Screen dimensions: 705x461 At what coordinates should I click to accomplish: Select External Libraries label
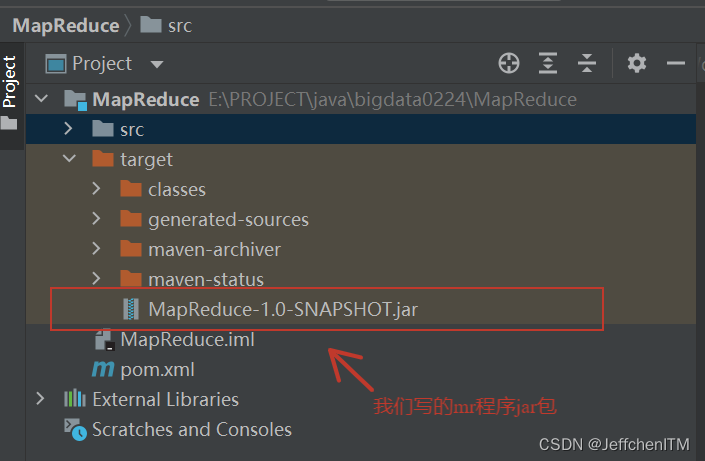(165, 399)
